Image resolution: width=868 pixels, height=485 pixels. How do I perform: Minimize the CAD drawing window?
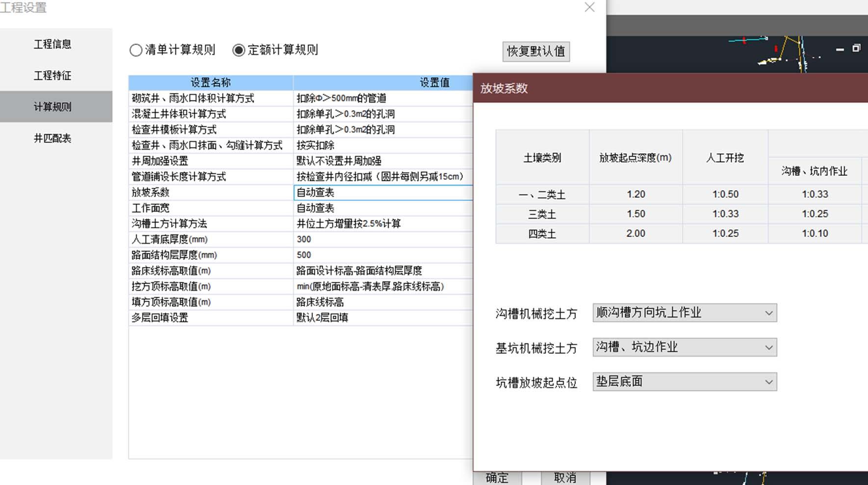[x=840, y=49]
